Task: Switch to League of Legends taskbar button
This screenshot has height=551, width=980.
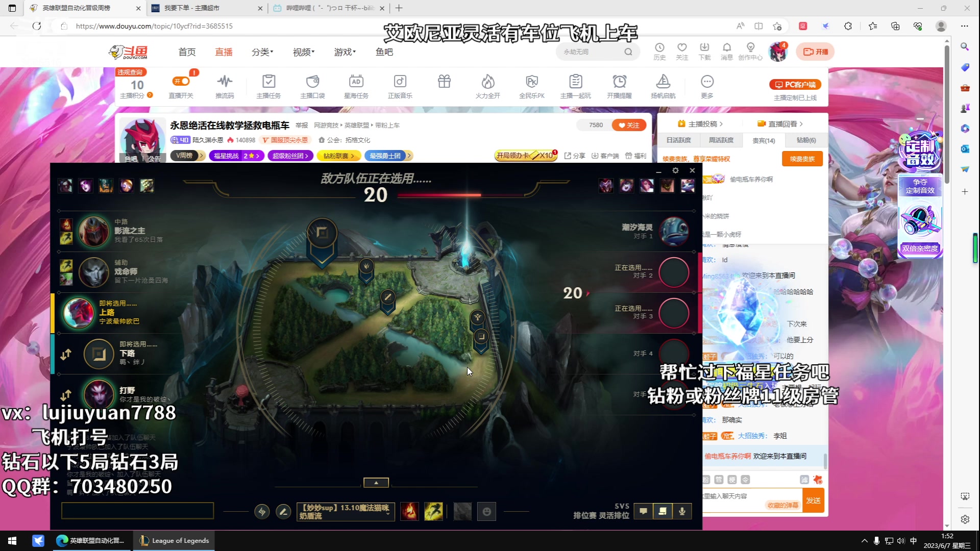Action: [174, 541]
